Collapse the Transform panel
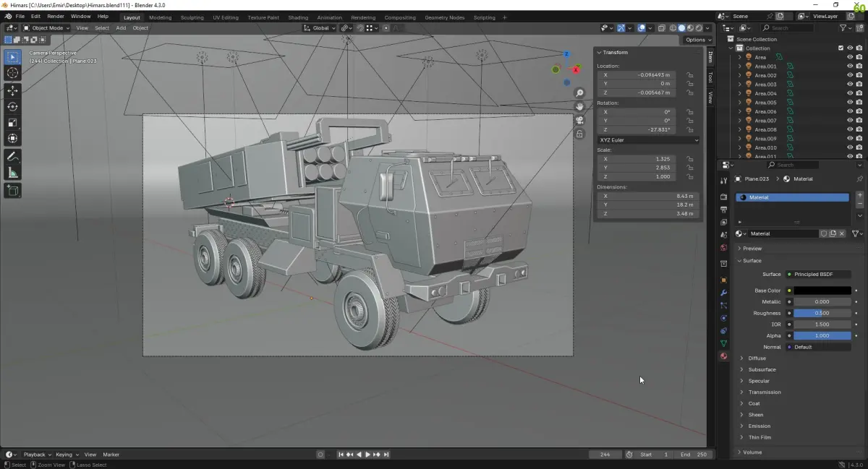 [x=616, y=52]
